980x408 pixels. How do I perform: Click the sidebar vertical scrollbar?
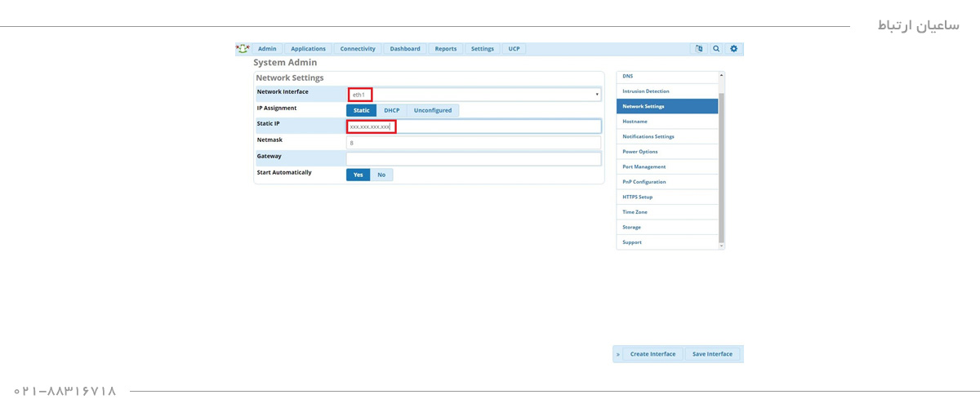[x=721, y=163]
